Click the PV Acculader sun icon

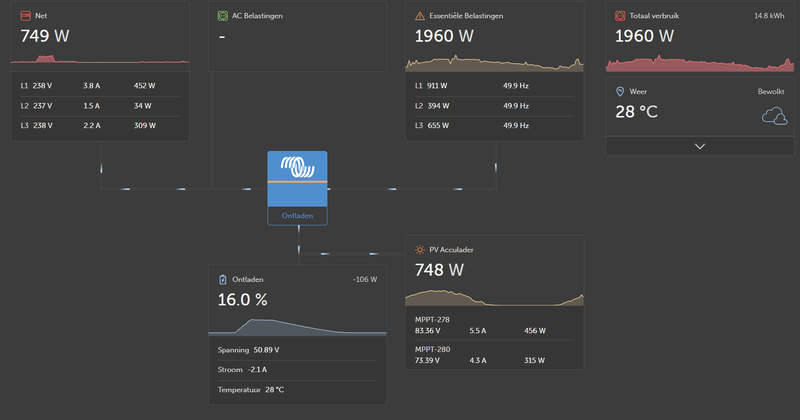[420, 250]
